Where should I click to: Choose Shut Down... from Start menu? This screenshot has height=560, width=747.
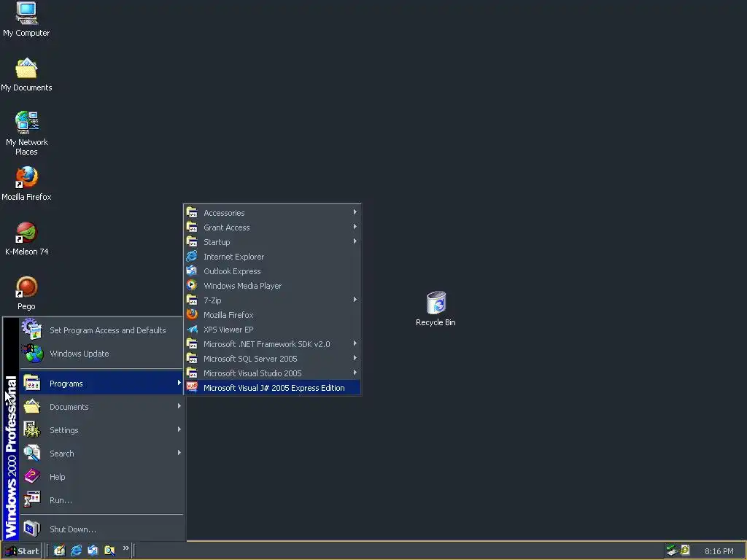[102, 529]
